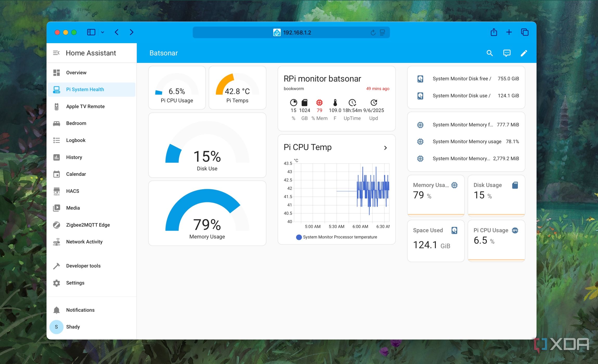Screen dimensions: 598x364
Task: Toggle the Safari sidebar button
Action: tap(91, 32)
